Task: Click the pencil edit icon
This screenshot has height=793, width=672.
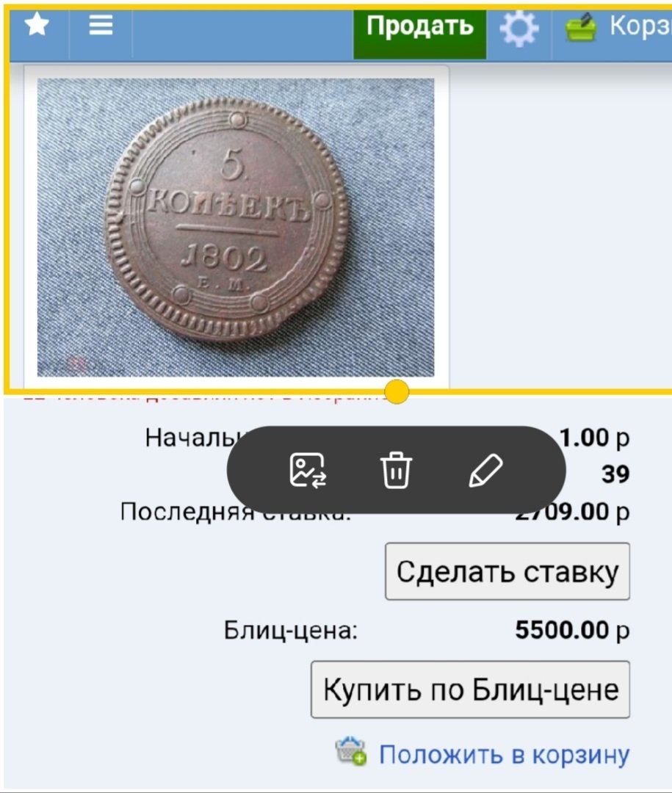Action: 485,471
